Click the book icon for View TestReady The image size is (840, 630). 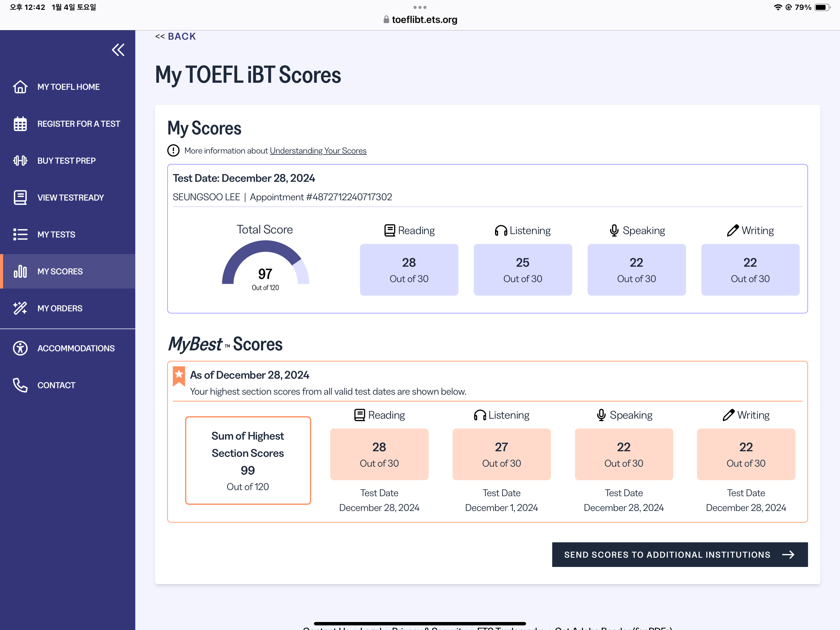(x=20, y=197)
